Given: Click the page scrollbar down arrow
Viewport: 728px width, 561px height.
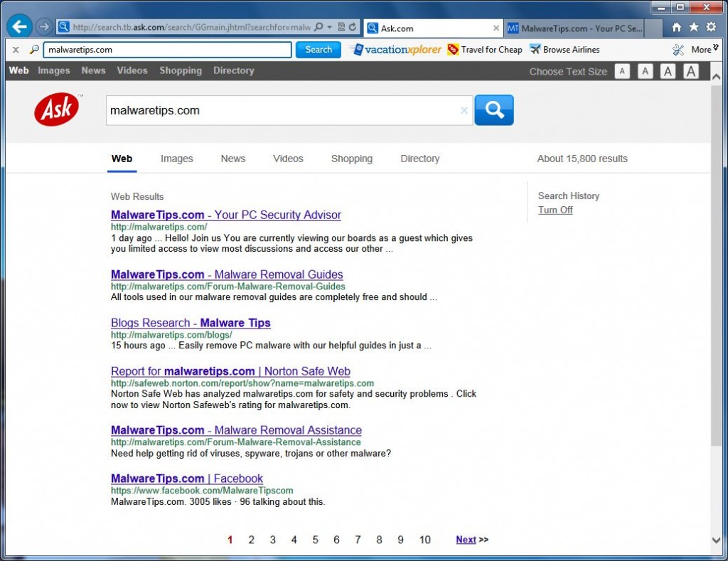Looking at the screenshot, I should click(716, 540).
